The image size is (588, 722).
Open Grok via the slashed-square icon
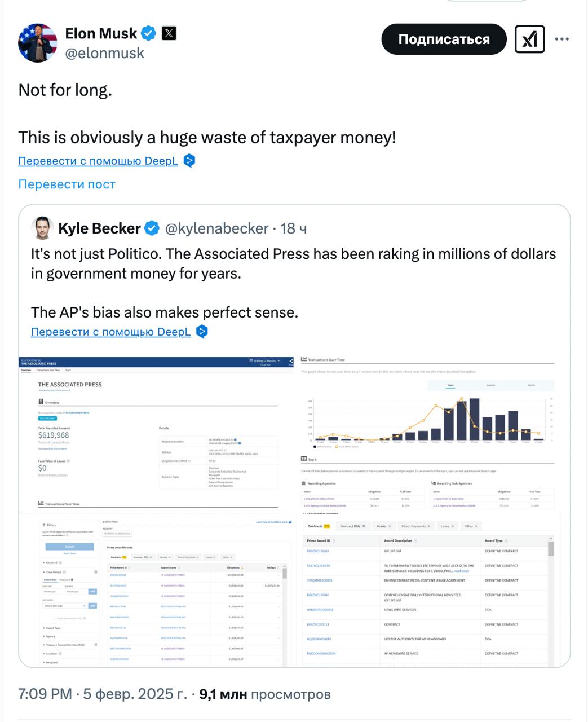point(529,39)
